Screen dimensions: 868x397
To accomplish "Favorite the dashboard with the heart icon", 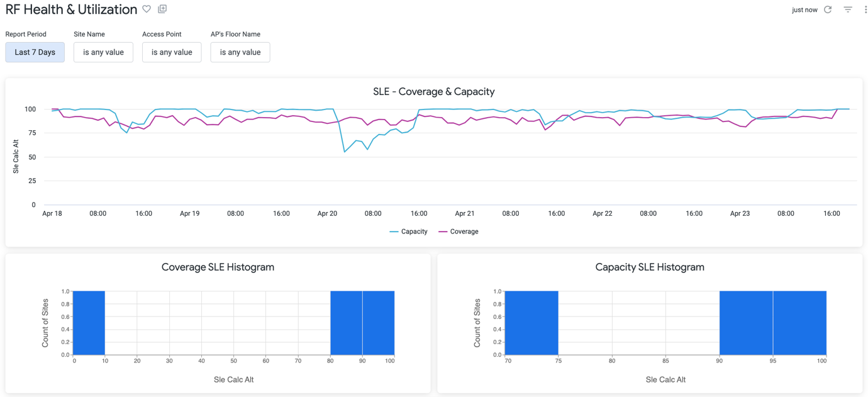I will [x=147, y=9].
